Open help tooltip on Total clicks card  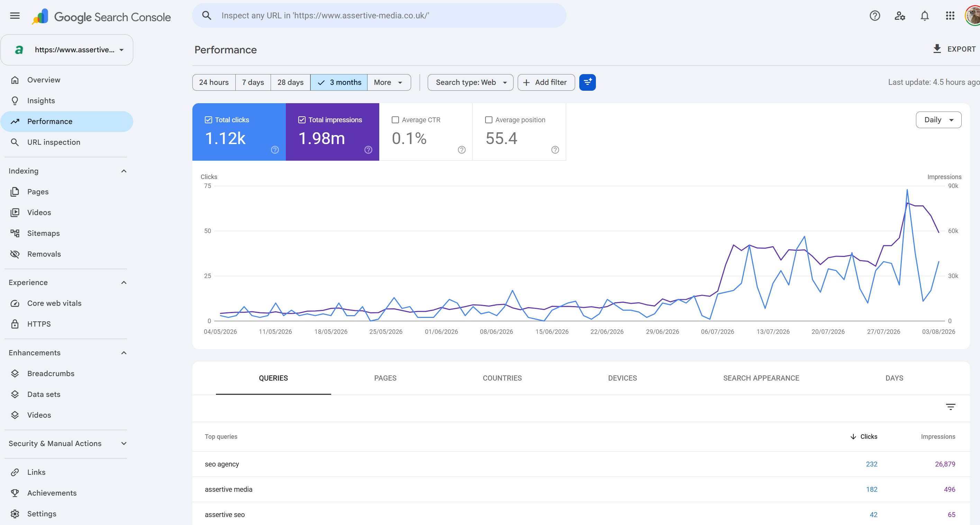pos(275,150)
